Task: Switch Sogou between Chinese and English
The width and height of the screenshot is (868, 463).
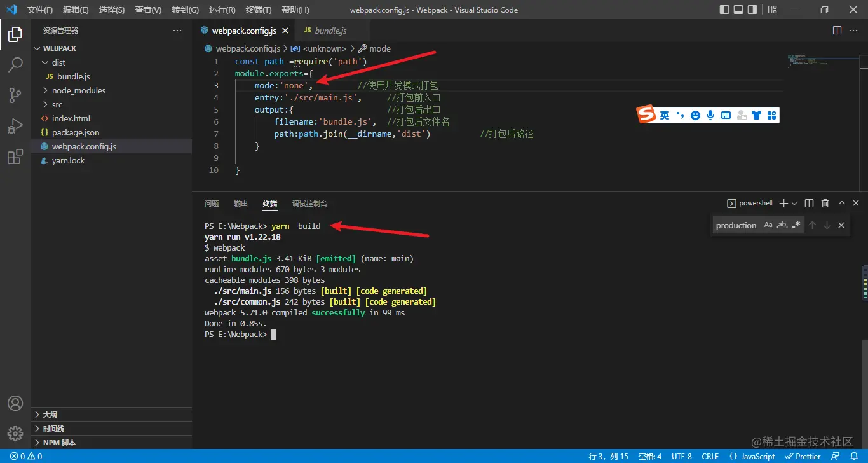Action: 665,115
